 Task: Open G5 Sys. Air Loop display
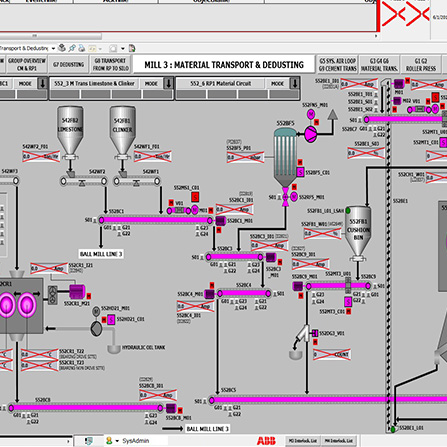pos(337,64)
